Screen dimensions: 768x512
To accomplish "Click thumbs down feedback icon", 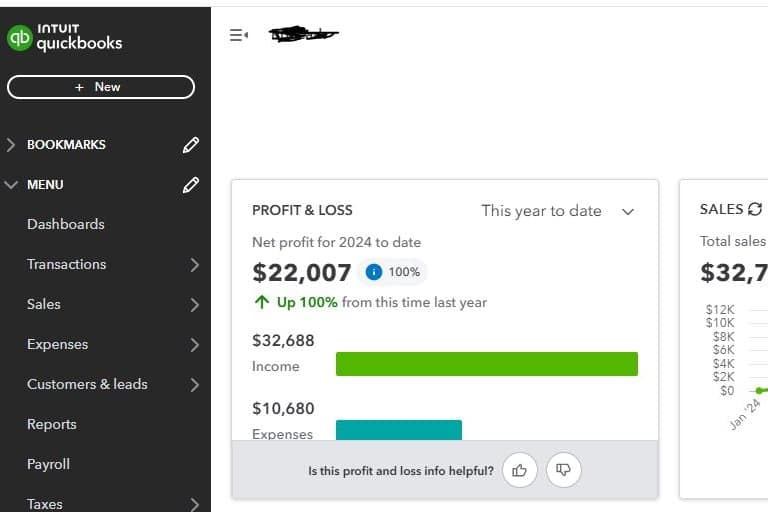I will tap(564, 469).
